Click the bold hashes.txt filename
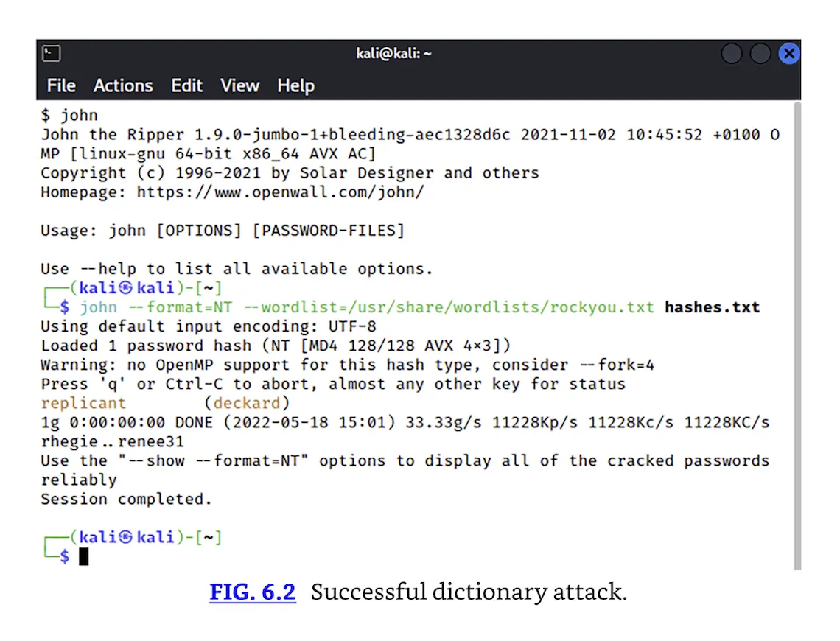 [712, 307]
